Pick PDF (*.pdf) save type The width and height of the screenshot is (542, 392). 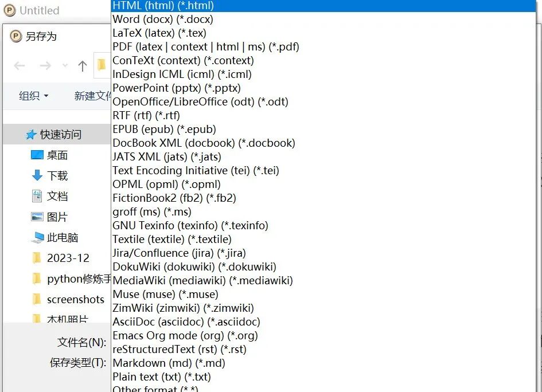pos(323,46)
